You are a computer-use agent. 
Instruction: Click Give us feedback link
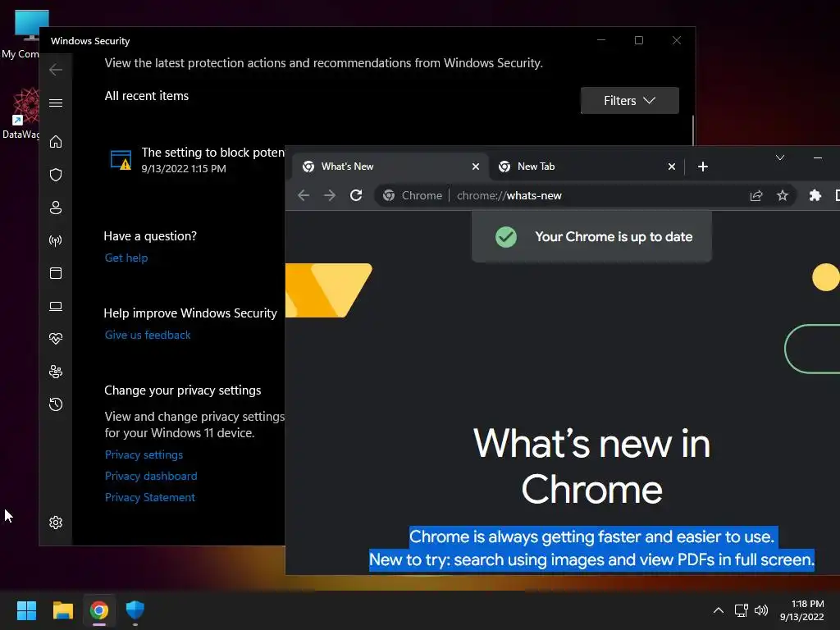coord(148,335)
